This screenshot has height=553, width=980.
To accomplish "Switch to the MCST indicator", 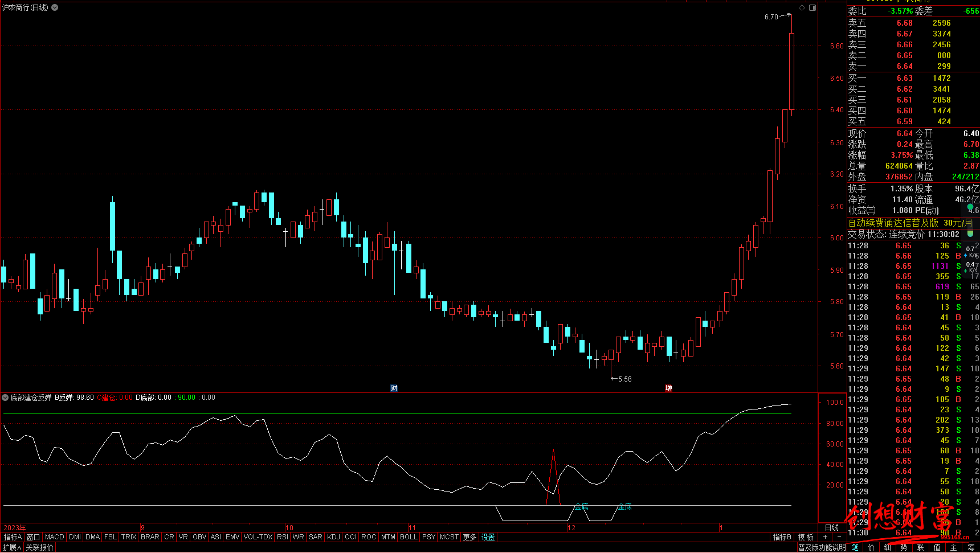I will (449, 537).
